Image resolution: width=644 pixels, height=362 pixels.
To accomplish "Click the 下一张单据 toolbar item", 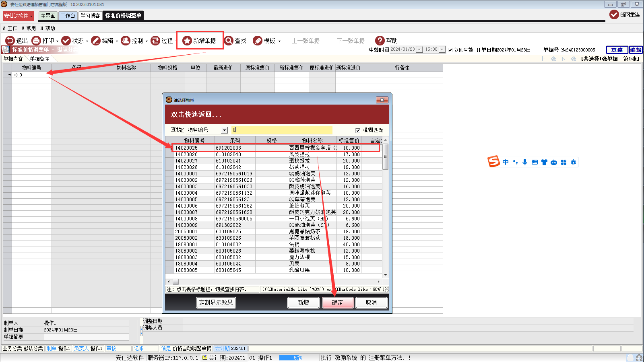I will pyautogui.click(x=351, y=41).
